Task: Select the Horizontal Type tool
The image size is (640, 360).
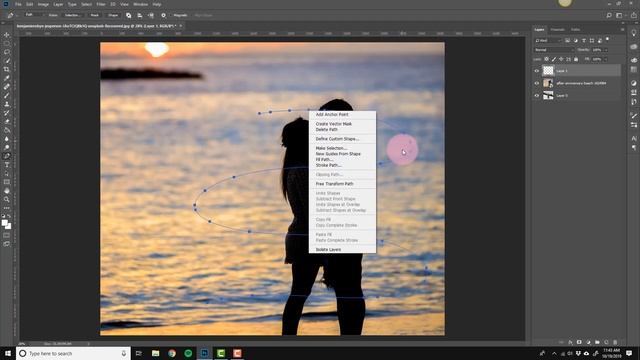Action: click(7, 164)
